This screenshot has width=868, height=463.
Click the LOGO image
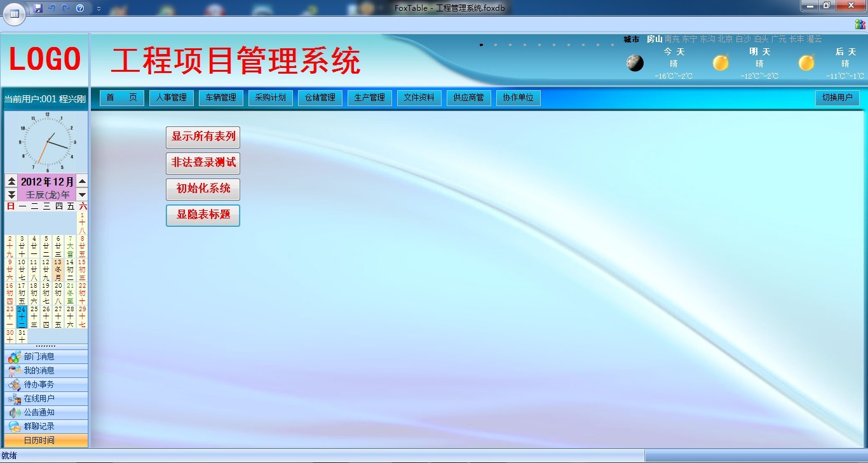click(x=45, y=60)
